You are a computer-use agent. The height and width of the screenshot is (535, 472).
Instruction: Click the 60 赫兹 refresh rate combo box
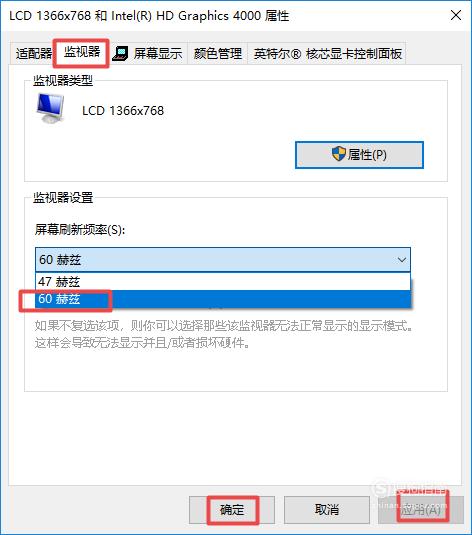(223, 260)
